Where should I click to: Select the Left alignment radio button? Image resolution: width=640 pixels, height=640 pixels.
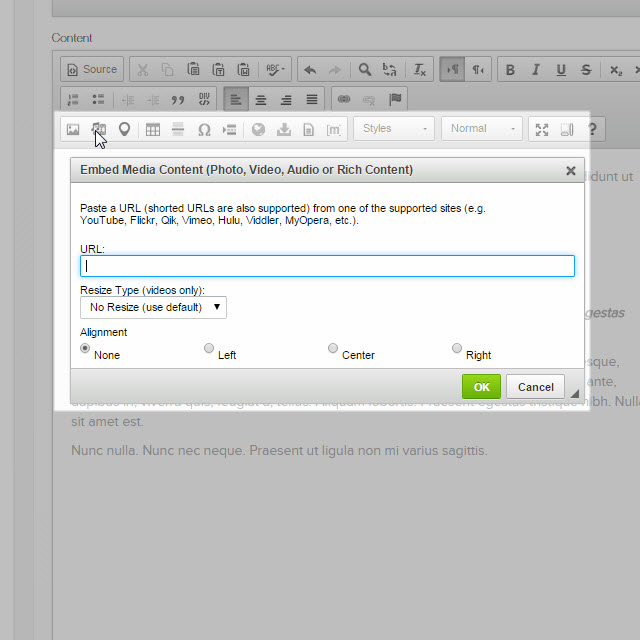click(x=209, y=348)
